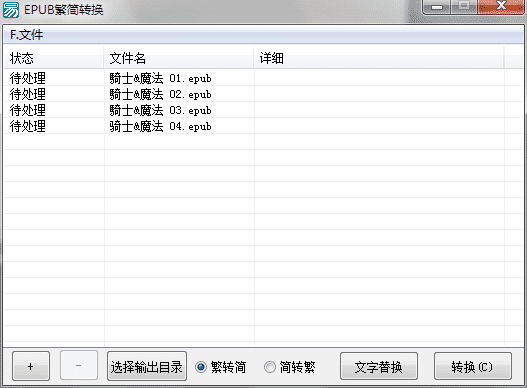The image size is (527, 388).
Task: Click 选择输出目录 button
Action: pos(147,366)
